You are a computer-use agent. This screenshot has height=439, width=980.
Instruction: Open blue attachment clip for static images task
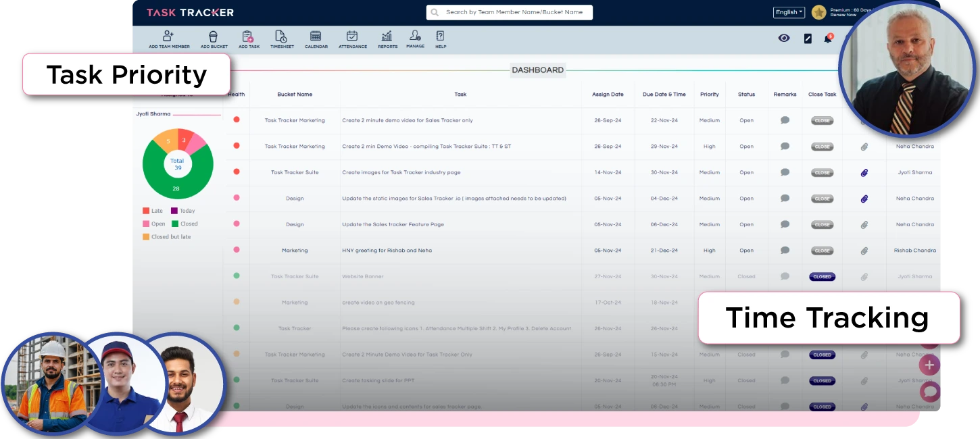[864, 199]
